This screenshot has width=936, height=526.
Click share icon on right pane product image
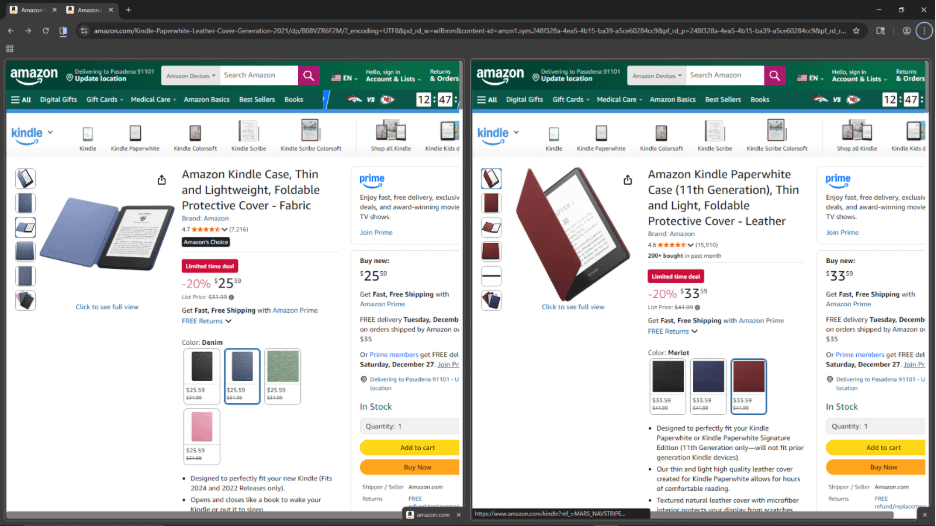click(x=628, y=180)
